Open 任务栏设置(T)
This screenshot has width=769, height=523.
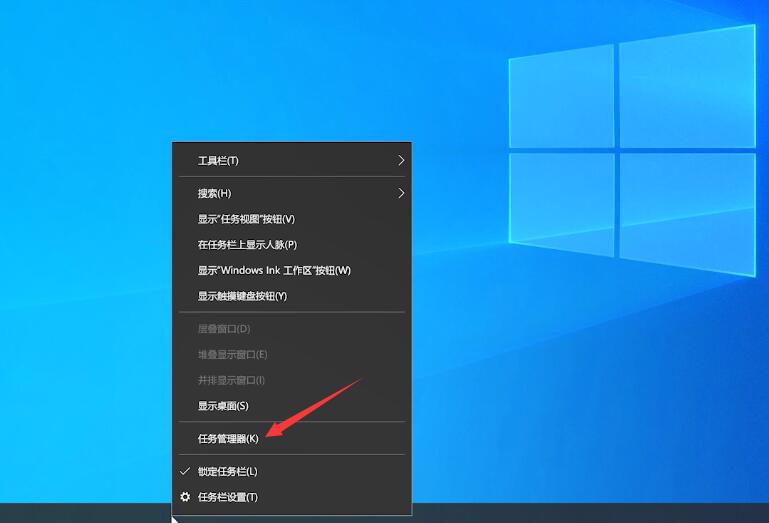(292, 497)
